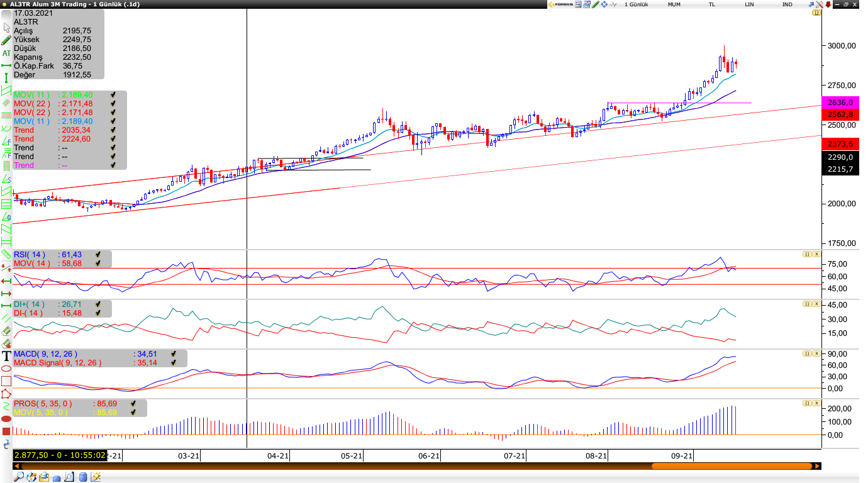Open the LIN scale dropdown
Image resolution: width=868 pixels, height=483 pixels.
click(x=750, y=4)
